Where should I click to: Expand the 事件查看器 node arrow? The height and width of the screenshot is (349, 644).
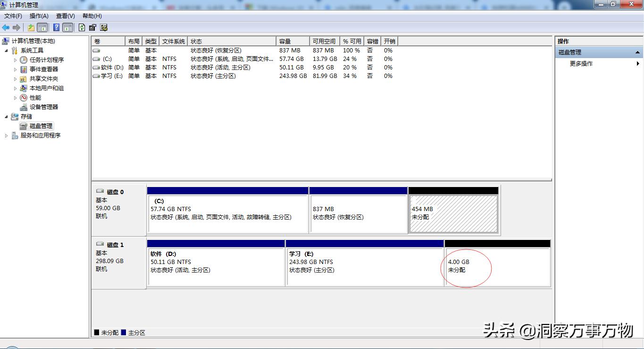[15, 69]
